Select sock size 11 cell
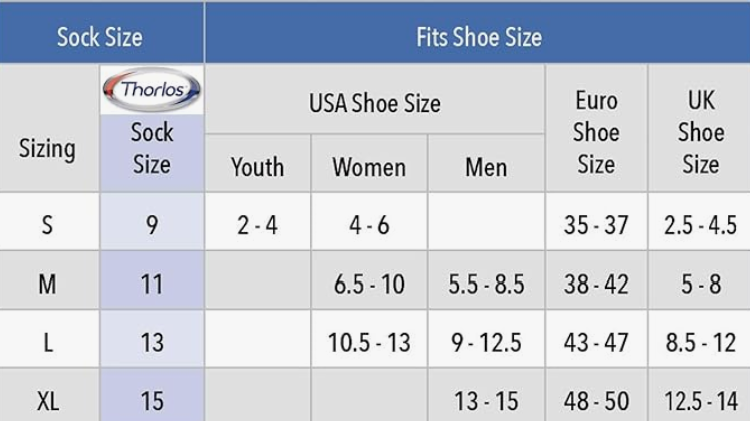Viewport: 750px width, 421px height. 152,284
